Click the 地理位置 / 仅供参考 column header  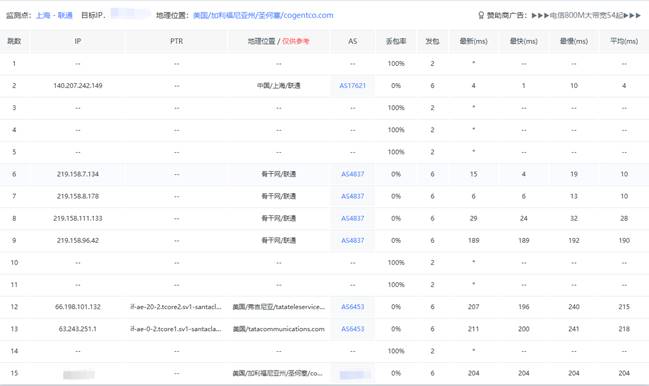pos(279,41)
